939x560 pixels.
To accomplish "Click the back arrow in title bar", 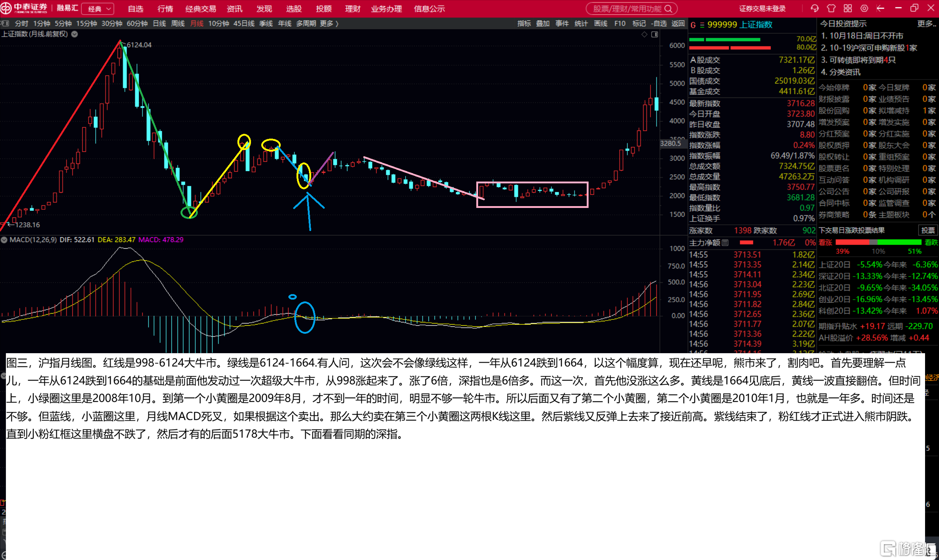I will click(880, 8).
